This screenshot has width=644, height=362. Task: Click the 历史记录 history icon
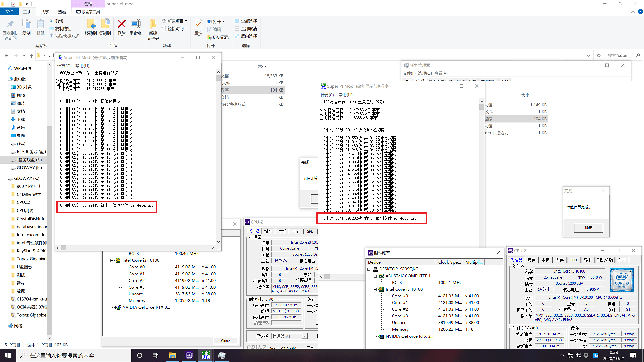pyautogui.click(x=209, y=37)
